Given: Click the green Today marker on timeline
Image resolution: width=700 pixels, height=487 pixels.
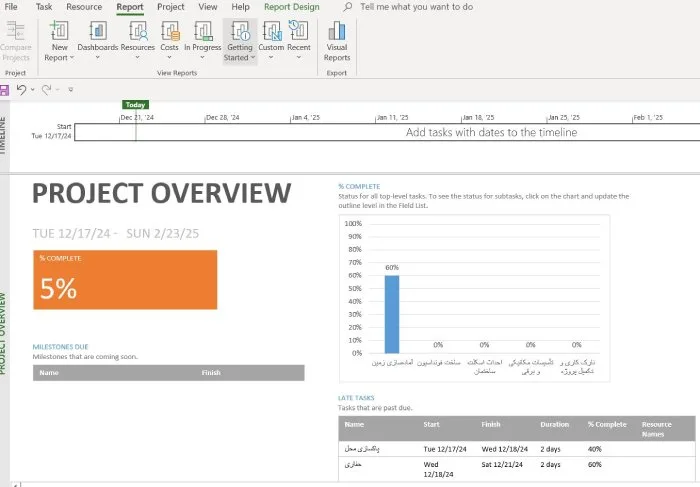Looking at the screenshot, I should pos(135,105).
